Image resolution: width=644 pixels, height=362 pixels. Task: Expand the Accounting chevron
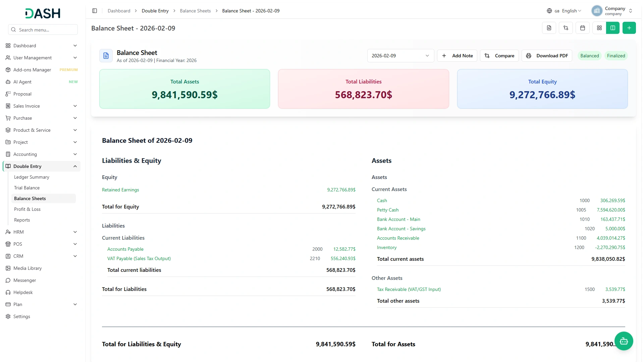tap(75, 154)
